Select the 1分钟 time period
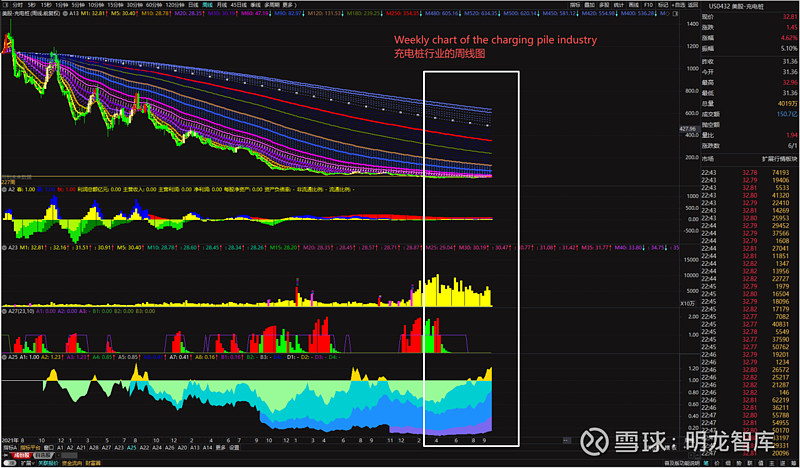 [61, 5]
